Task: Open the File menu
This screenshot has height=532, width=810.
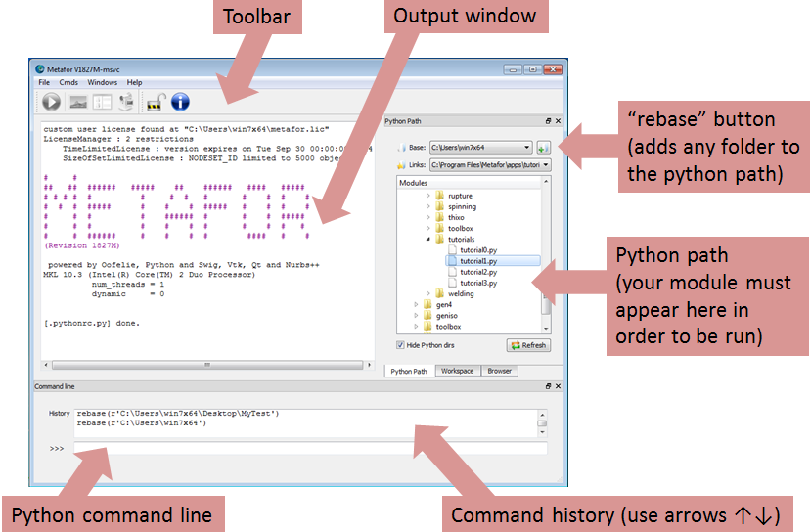Action: click(x=44, y=83)
